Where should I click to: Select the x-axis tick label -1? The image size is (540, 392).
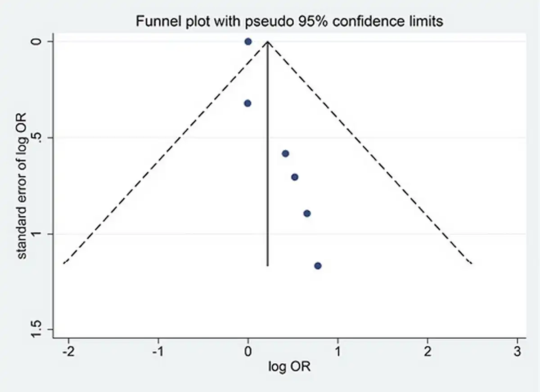pyautogui.click(x=158, y=351)
